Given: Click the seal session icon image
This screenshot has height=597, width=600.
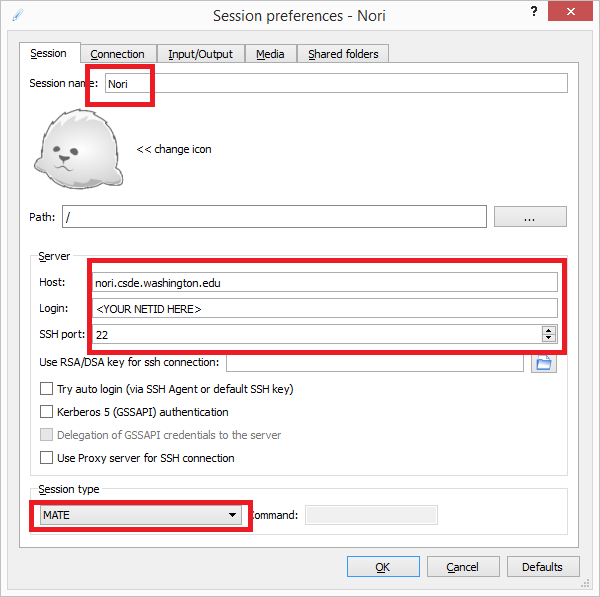Looking at the screenshot, I should (82, 149).
